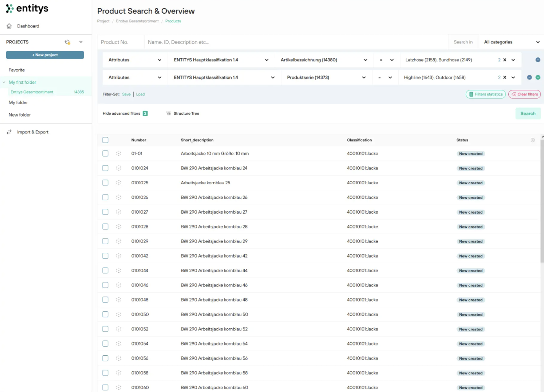Screen dimensions: 544x392
Task: Open New folder in sidebar
Action: [20, 115]
